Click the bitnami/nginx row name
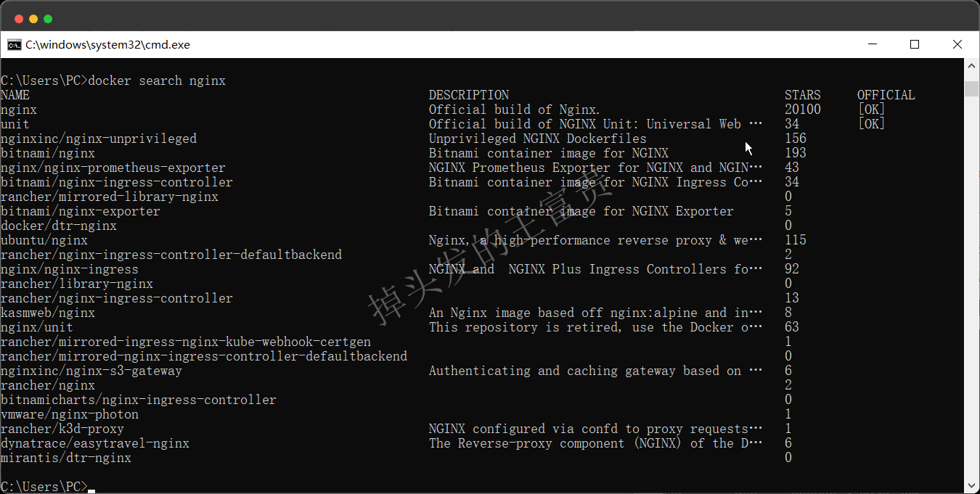Image resolution: width=980 pixels, height=494 pixels. (x=48, y=153)
